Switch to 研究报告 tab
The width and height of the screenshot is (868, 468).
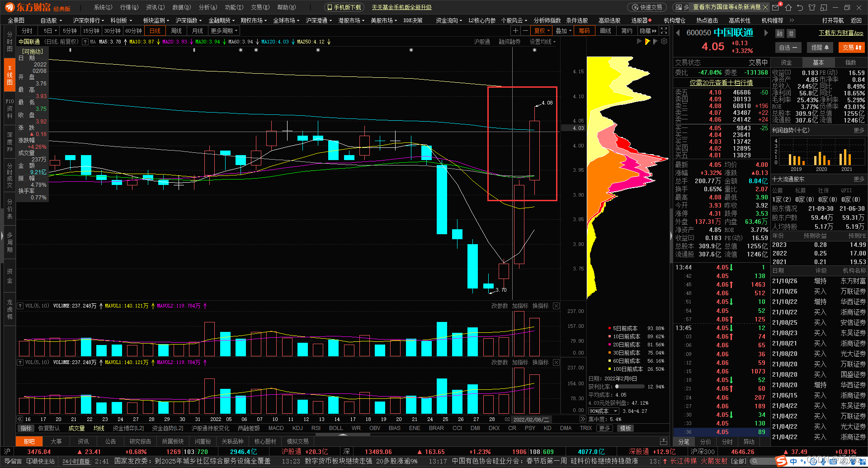pos(140,441)
